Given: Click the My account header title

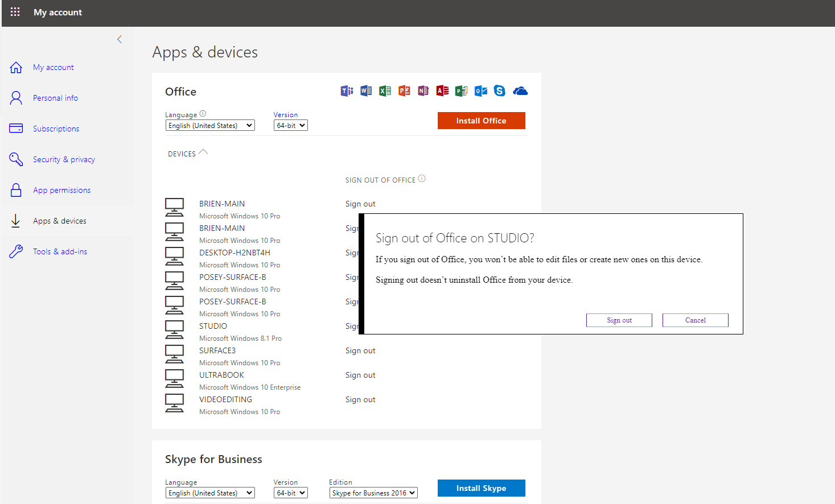Looking at the screenshot, I should tap(57, 13).
